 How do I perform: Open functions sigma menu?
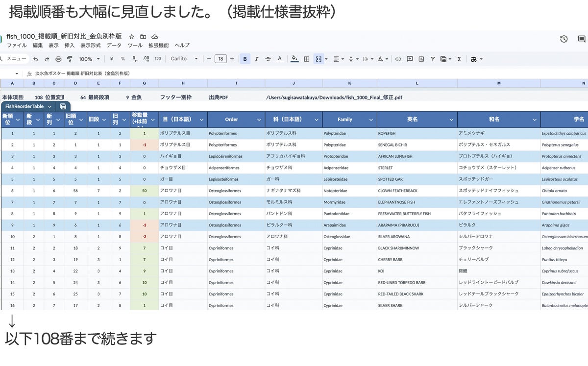(459, 59)
